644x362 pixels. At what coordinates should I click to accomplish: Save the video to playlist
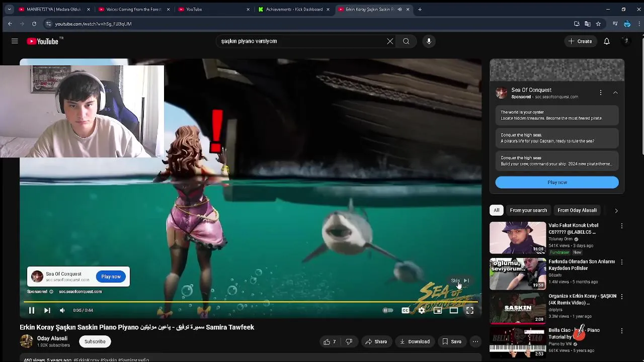click(451, 342)
